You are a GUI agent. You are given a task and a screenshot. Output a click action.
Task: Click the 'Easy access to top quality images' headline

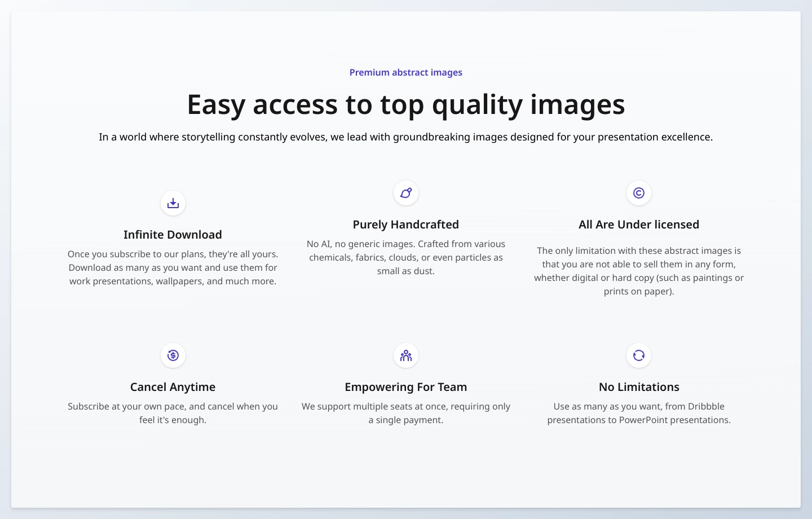[406, 104]
